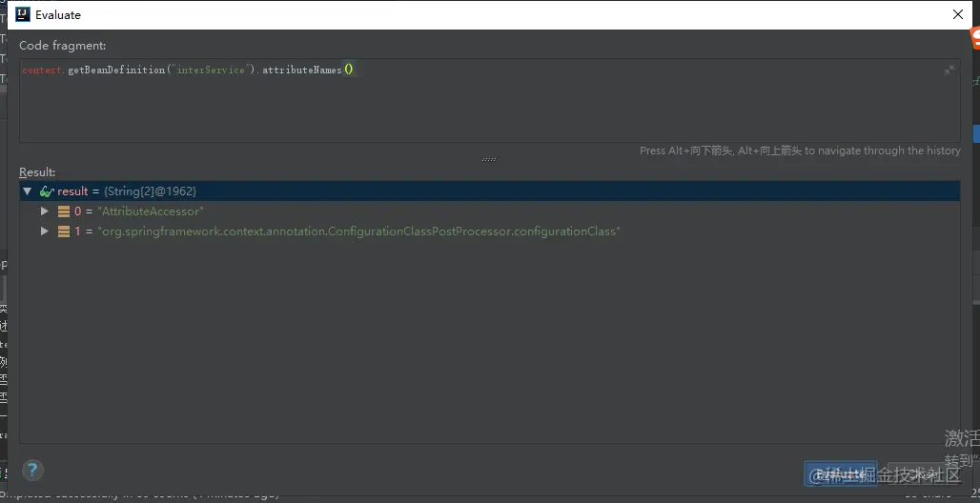The height and width of the screenshot is (503, 980).
Task: Click the splitter grip between code and result
Action: click(489, 159)
